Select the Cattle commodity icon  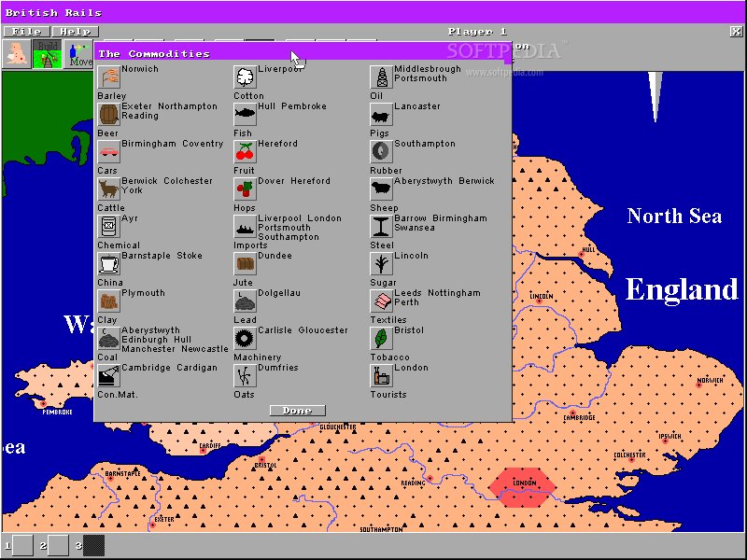pos(108,189)
